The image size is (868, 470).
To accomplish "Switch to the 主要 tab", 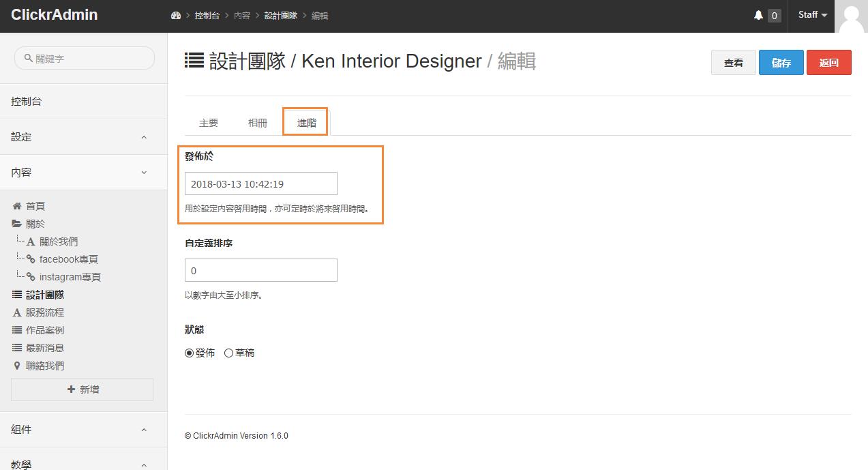I will [x=209, y=123].
